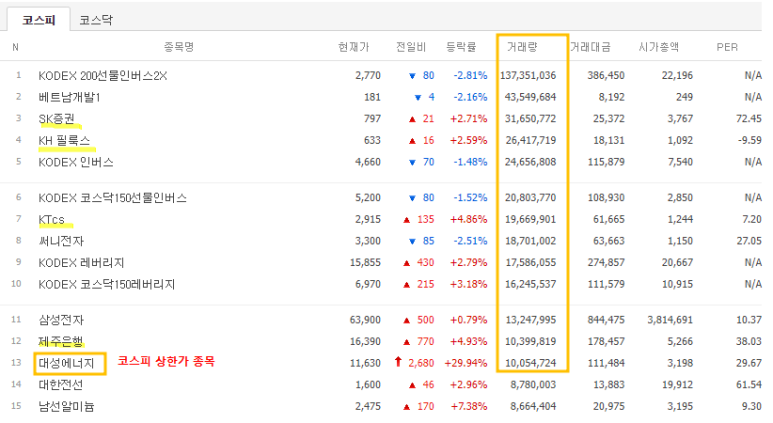Open the SK증권 stock link
This screenshot has width=773, height=423.
(x=57, y=119)
